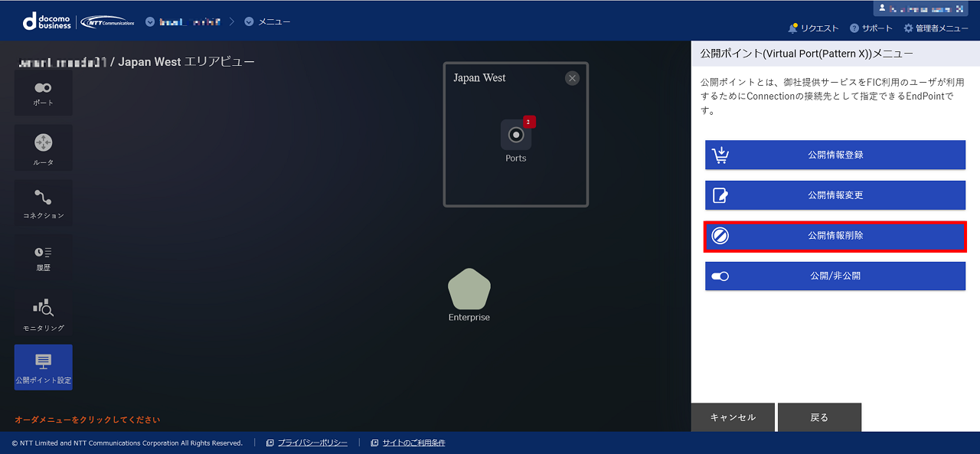The height and width of the screenshot is (454, 980).
Task: Open the リクエスト notifications
Action: pos(813,28)
